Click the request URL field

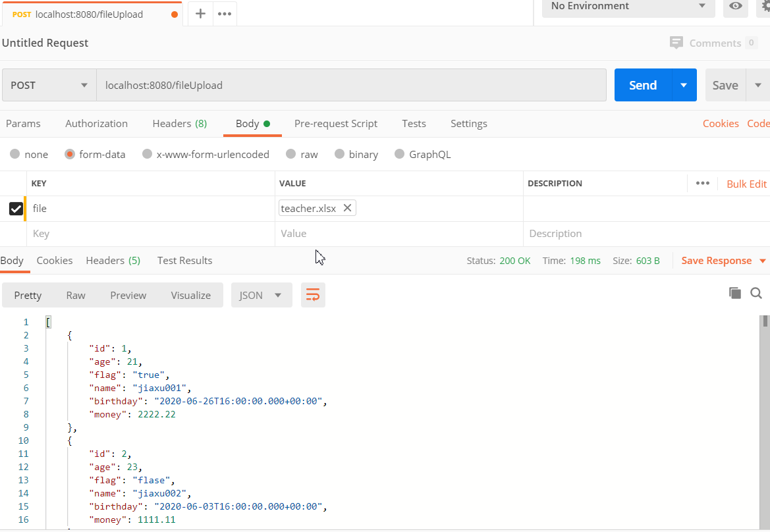pos(351,85)
